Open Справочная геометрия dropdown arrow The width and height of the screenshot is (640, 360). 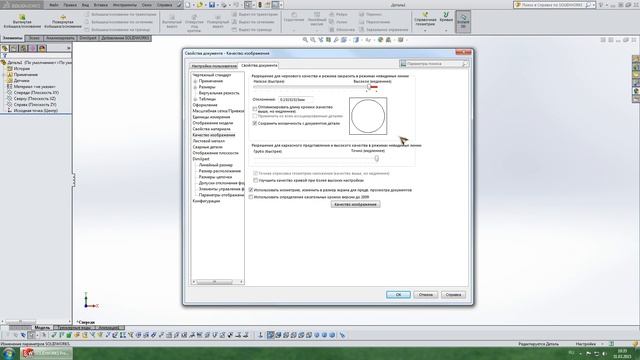[x=425, y=31]
